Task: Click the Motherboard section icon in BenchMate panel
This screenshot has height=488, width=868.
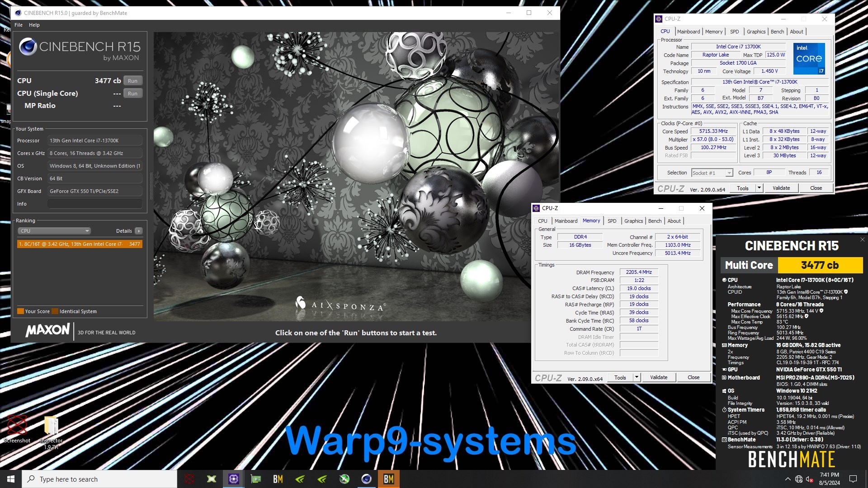Action: pyautogui.click(x=724, y=378)
